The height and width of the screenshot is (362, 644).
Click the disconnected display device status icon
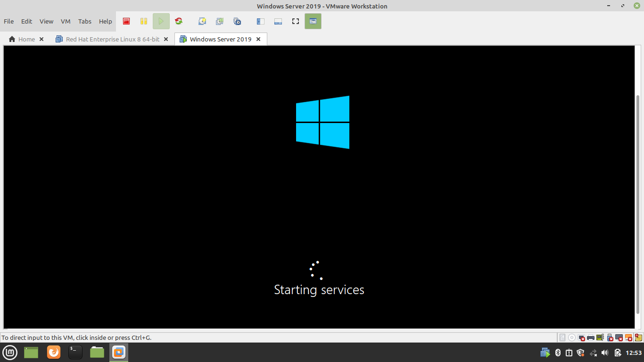point(619,337)
